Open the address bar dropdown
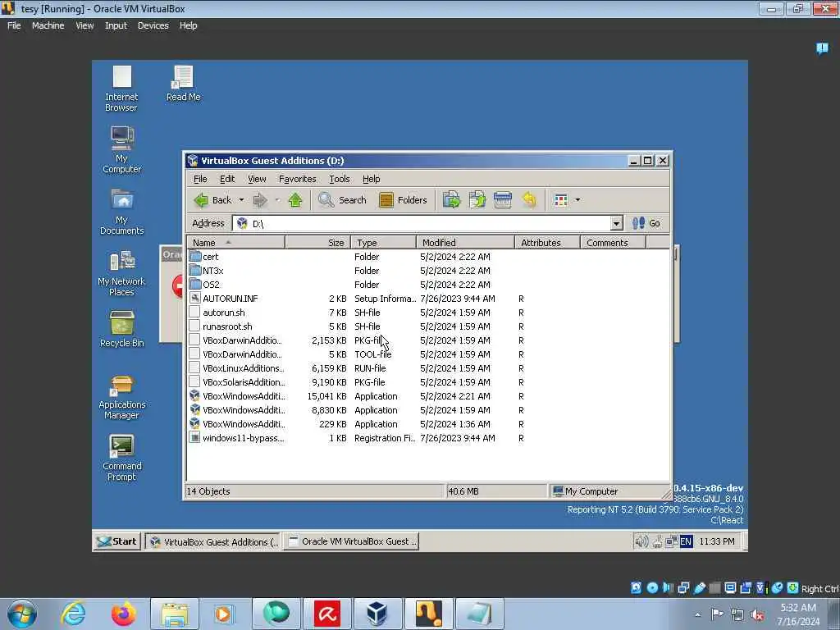840x630 pixels. coord(617,223)
